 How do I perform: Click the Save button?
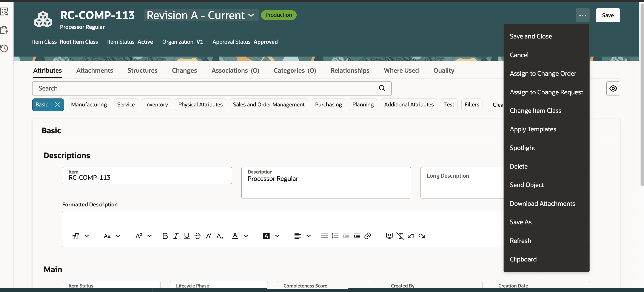coord(607,15)
